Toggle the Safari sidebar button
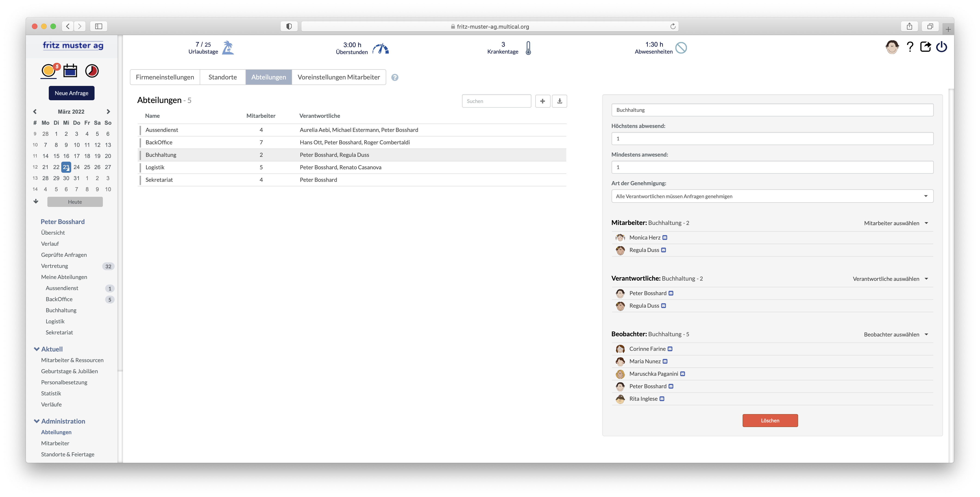The height and width of the screenshot is (497, 980). point(98,26)
